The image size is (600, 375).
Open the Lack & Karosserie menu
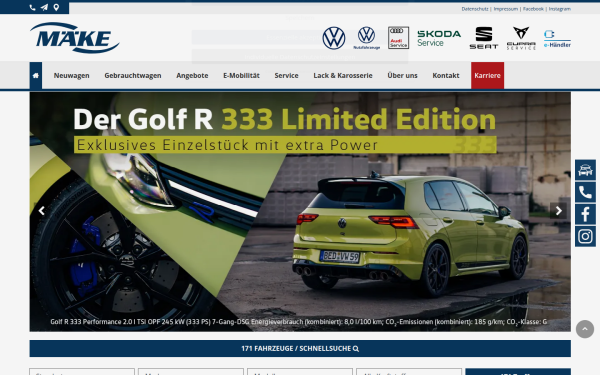pyautogui.click(x=343, y=76)
